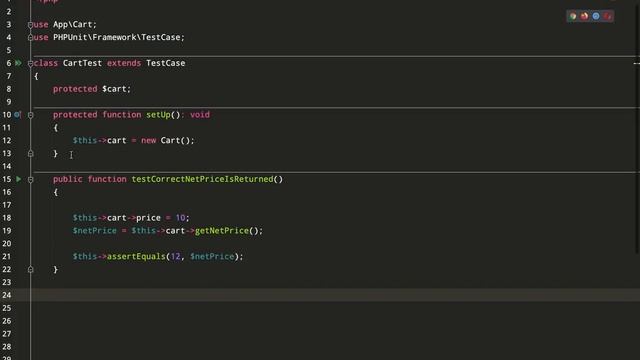This screenshot has width=640, height=360.
Task: Collapse the use App\Cart import fold
Action: click(30, 25)
